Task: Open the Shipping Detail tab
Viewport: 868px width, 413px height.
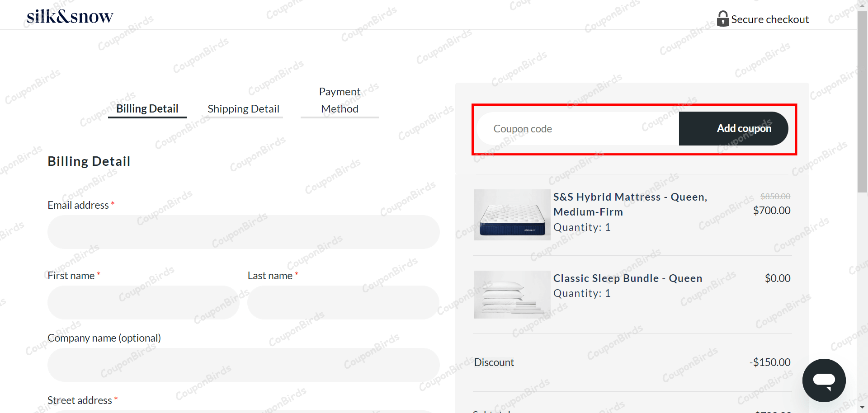Action: [243, 109]
